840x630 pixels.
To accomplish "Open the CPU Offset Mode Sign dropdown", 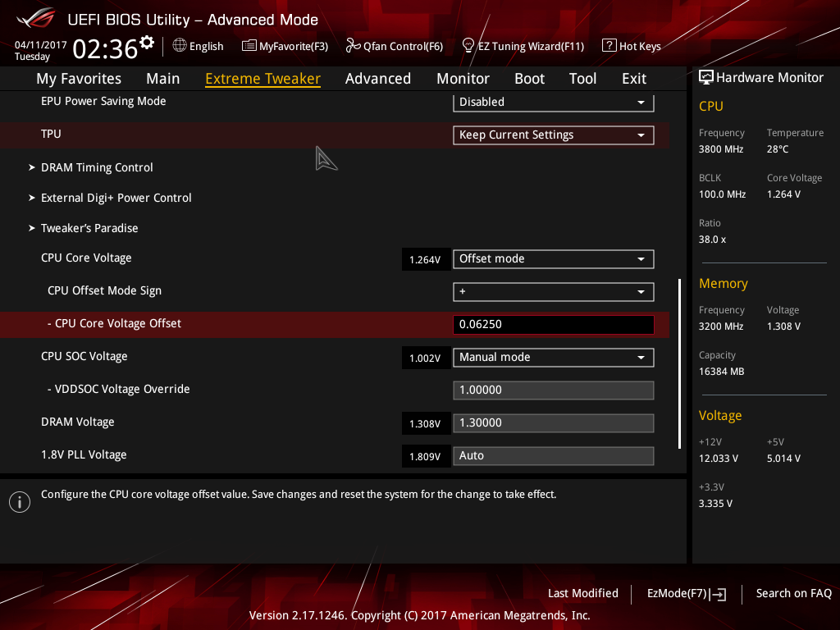I will click(554, 291).
